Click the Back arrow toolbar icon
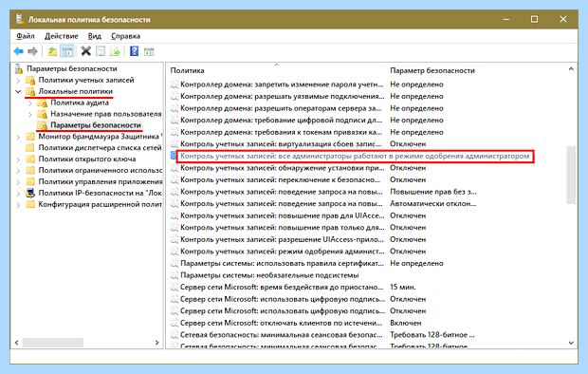588x374 pixels. 18,51
